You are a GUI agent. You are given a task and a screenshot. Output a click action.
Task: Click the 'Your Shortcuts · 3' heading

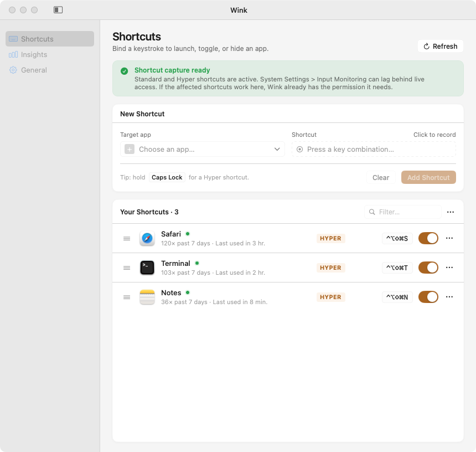(x=149, y=212)
